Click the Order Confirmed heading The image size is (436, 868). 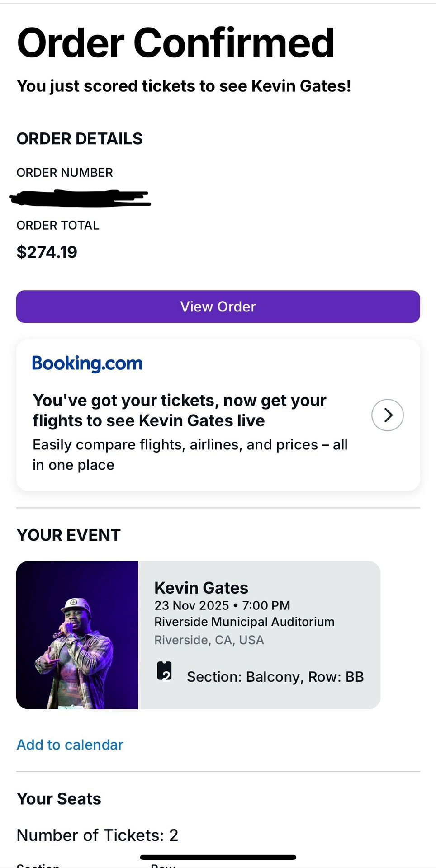click(x=175, y=43)
